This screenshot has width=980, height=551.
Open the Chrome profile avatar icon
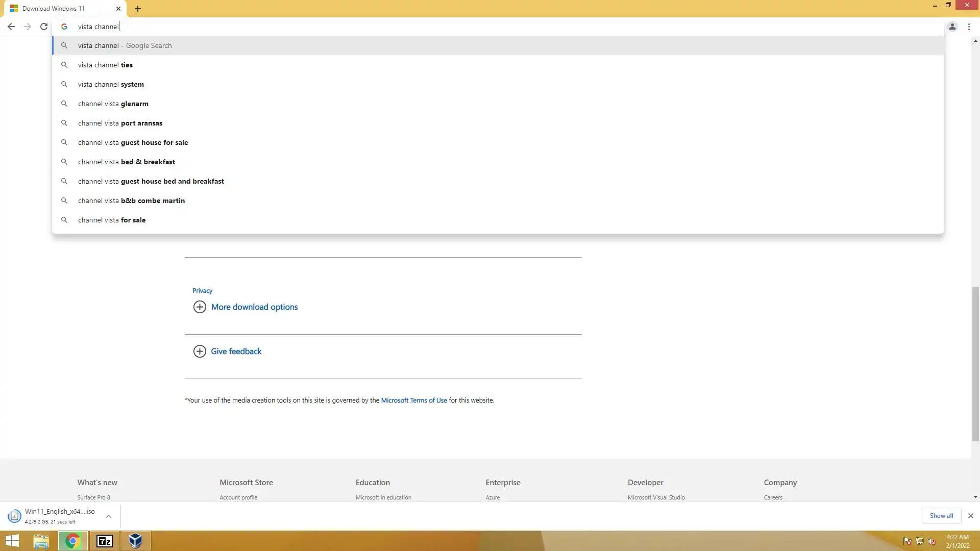click(x=952, y=27)
